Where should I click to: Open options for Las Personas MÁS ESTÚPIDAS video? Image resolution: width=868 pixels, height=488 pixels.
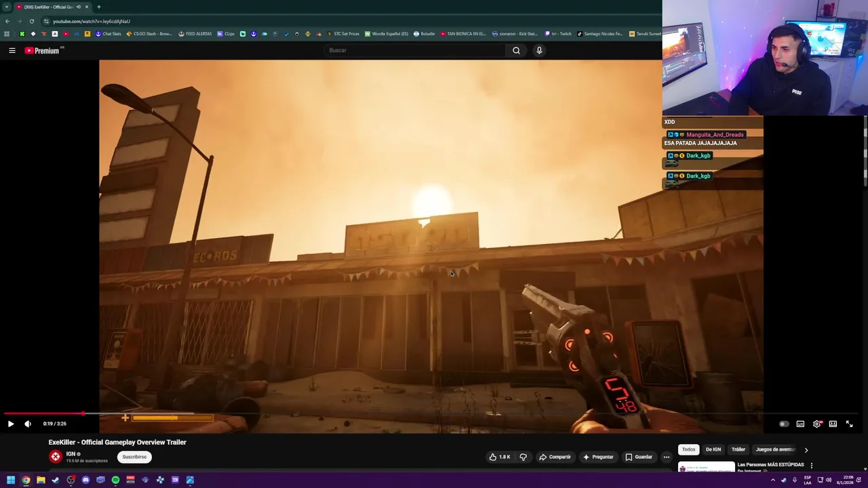[811, 466]
